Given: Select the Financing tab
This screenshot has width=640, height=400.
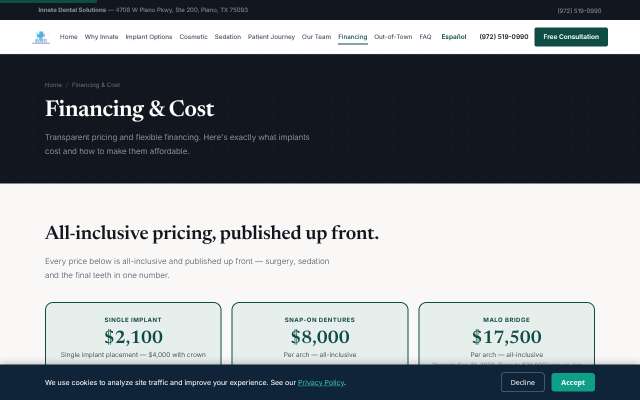Looking at the screenshot, I should click(353, 37).
